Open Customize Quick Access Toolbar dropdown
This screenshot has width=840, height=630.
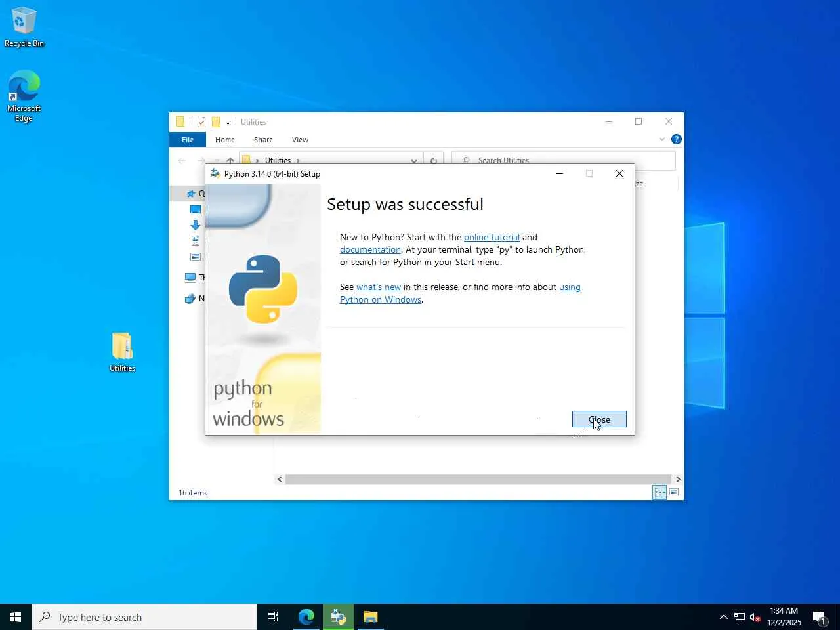coord(228,122)
